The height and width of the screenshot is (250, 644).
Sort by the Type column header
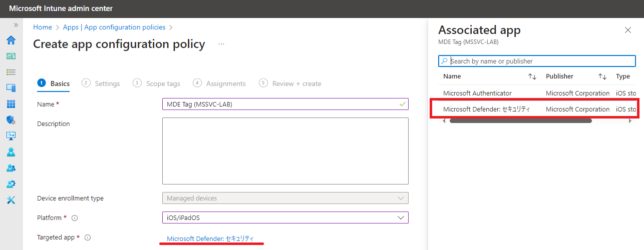coord(623,76)
